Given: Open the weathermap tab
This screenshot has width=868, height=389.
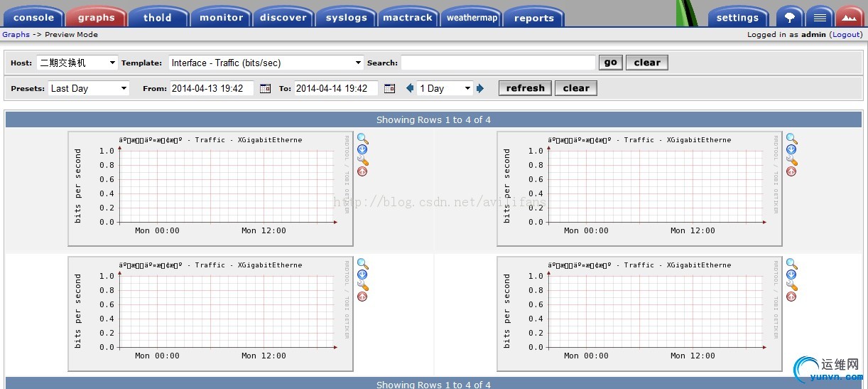Looking at the screenshot, I should 472,17.
